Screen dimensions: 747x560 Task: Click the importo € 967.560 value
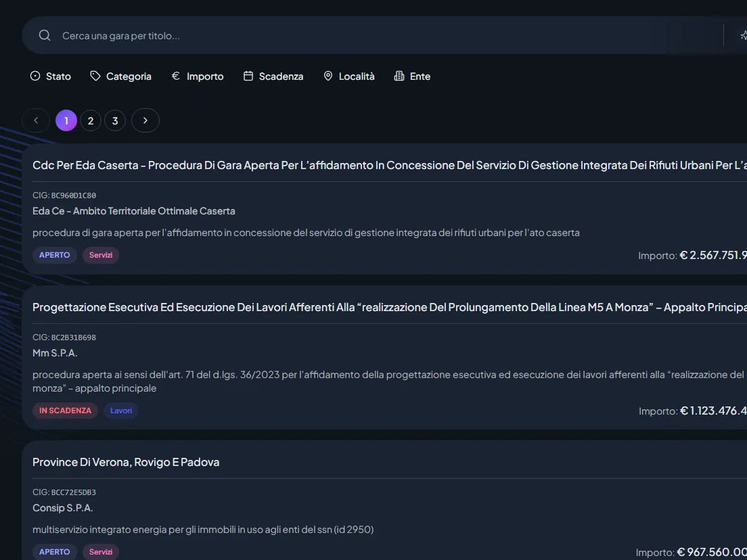coord(712,553)
